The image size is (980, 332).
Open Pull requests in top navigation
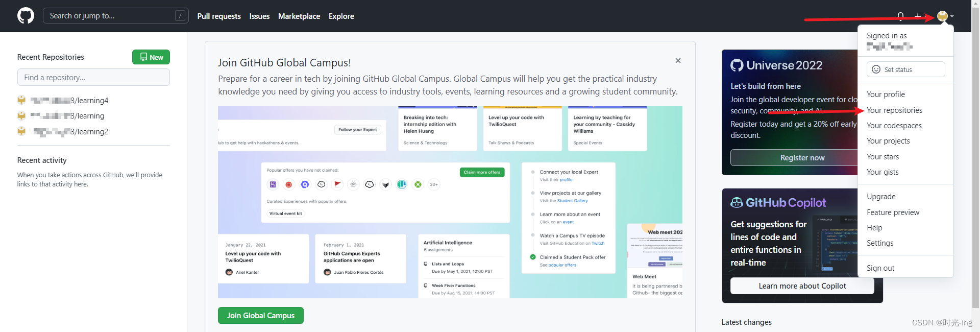(219, 16)
